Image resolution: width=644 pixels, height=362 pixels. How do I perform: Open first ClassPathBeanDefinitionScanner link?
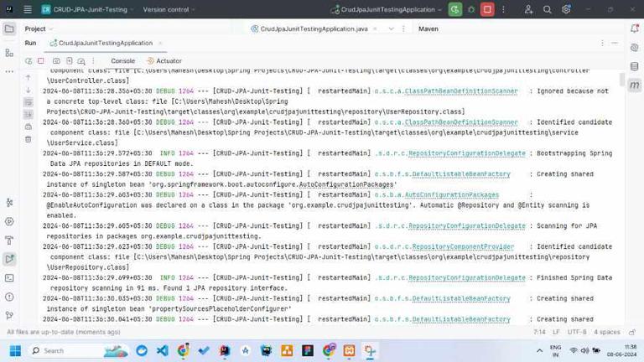tap(461, 91)
